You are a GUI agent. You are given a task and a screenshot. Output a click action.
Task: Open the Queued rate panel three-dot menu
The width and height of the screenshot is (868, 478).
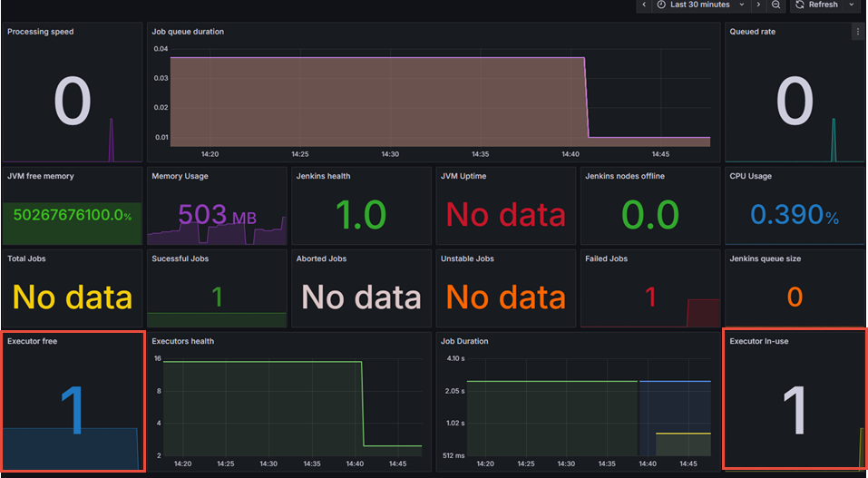[857, 32]
